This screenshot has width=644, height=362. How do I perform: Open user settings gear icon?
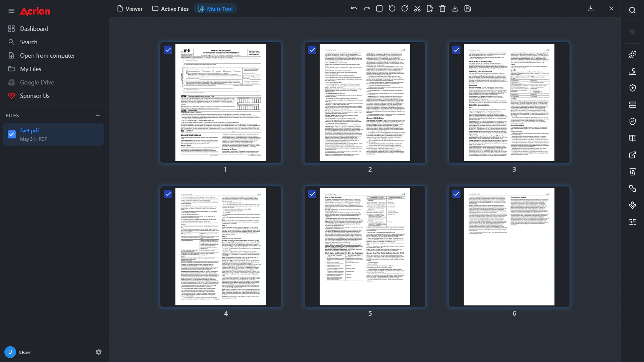point(99,352)
